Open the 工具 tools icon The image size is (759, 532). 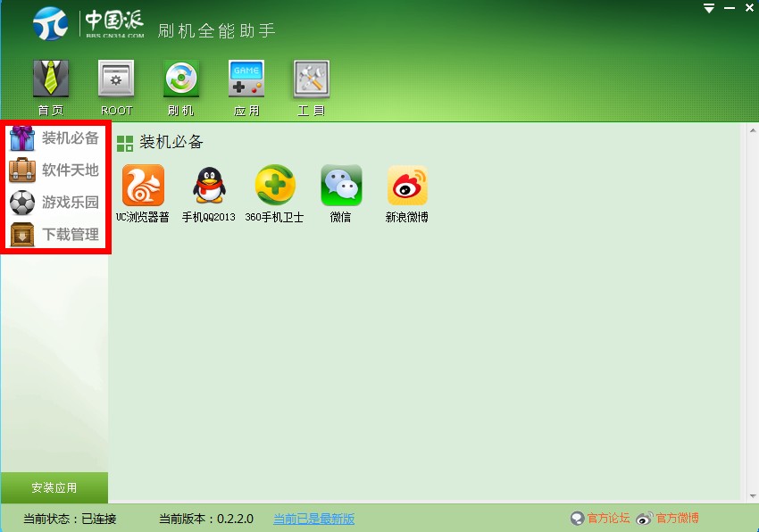312,79
